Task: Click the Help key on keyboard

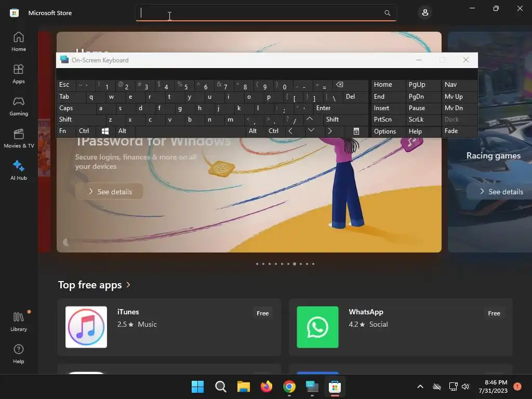Action: click(x=423, y=131)
